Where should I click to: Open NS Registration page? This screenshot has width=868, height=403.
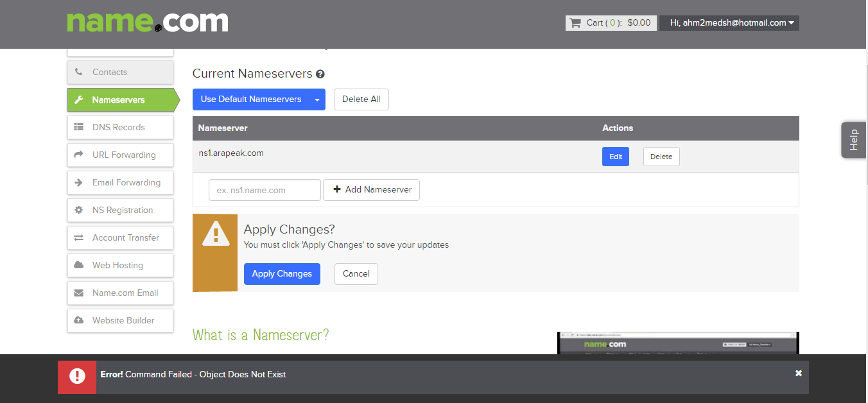click(120, 210)
